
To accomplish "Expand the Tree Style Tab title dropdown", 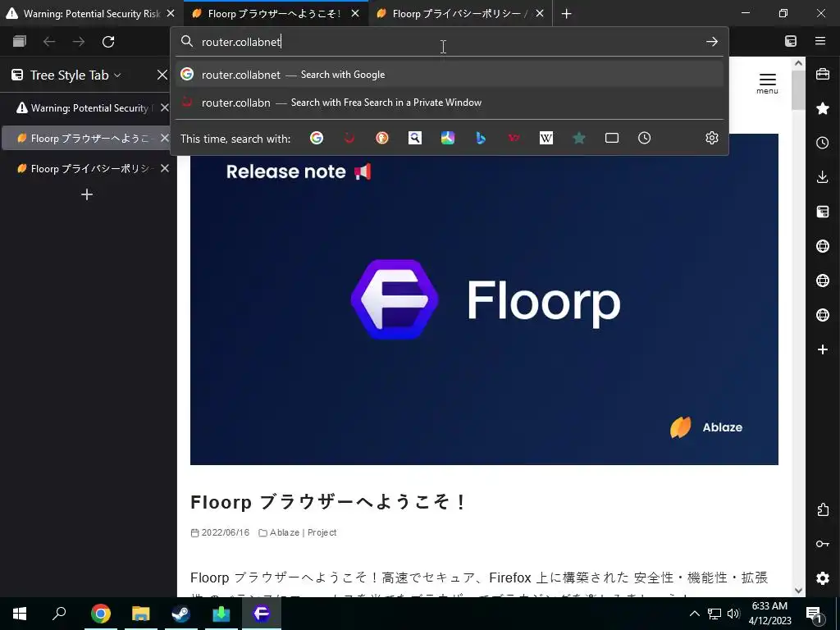I will (x=75, y=75).
